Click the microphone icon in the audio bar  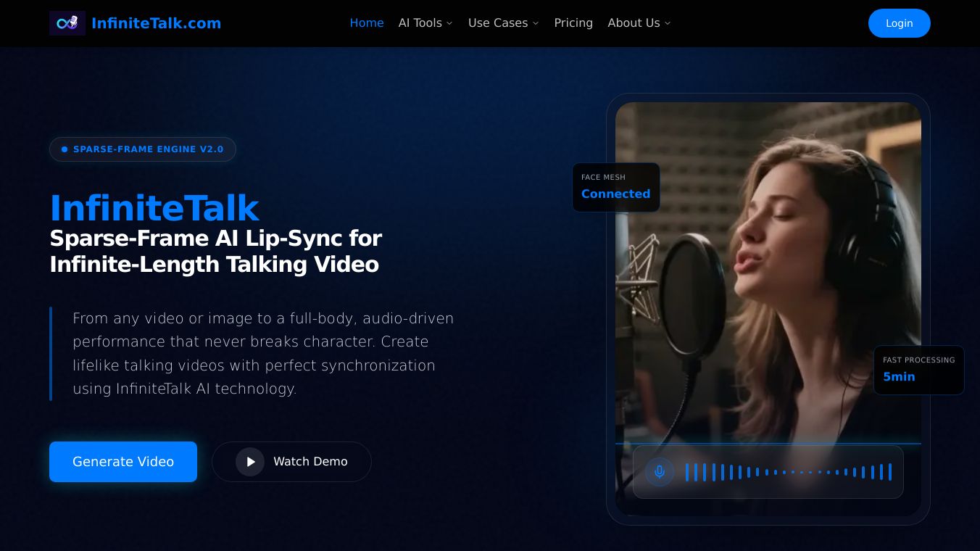tap(660, 472)
